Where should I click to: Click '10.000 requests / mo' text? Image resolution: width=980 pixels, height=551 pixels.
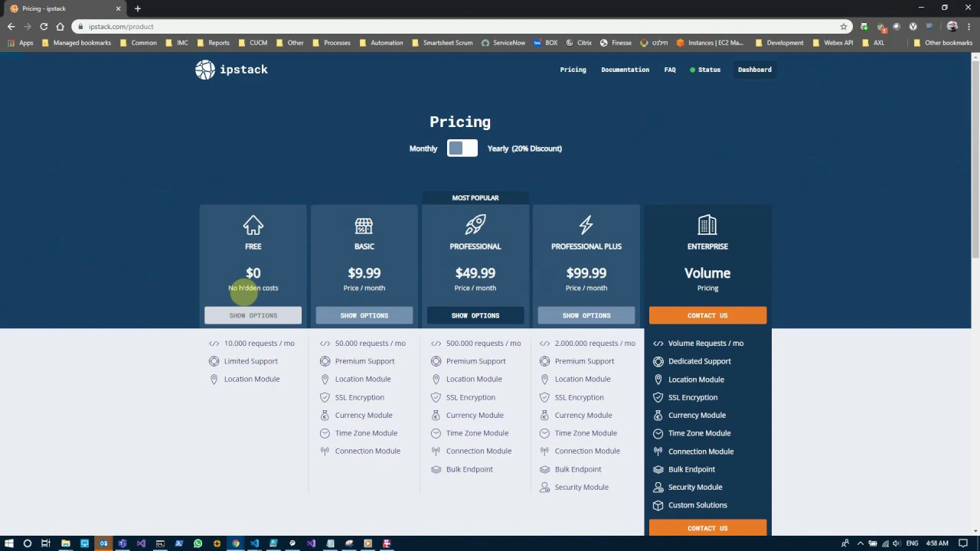click(x=259, y=344)
